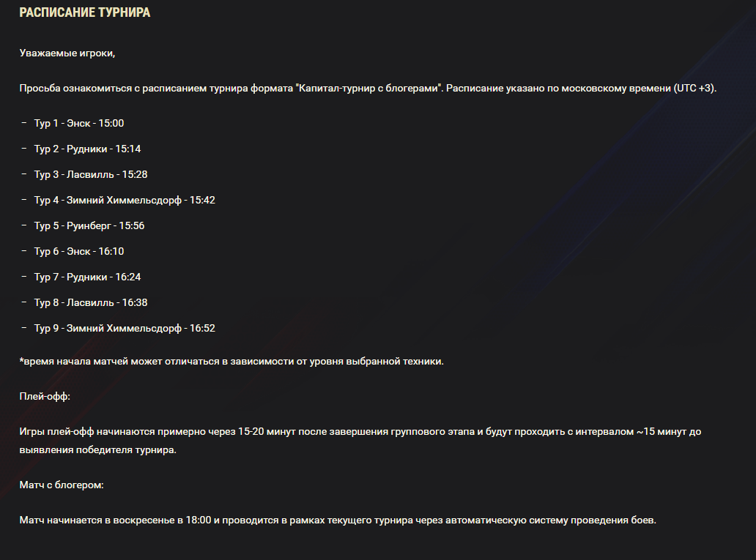756x560 pixels.
Task: Click the 'РАСПИСАНИЕ ТУРНИРА' heading
Action: pos(85,12)
